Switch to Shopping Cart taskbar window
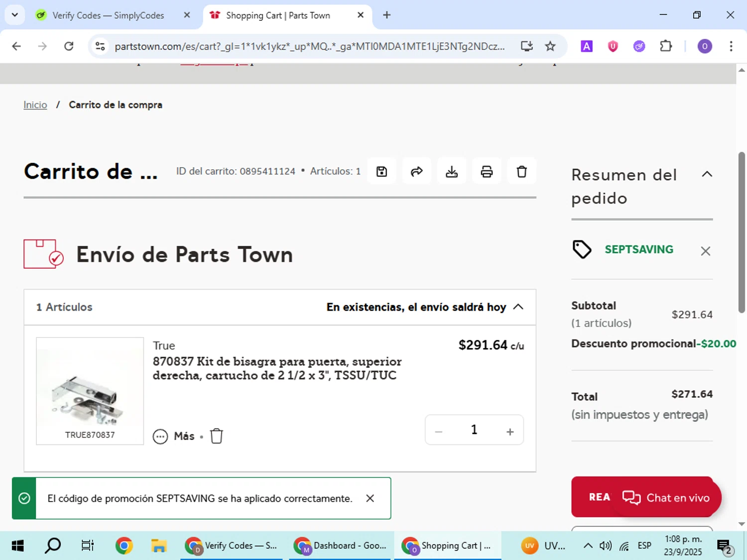The image size is (747, 560). 447,546
